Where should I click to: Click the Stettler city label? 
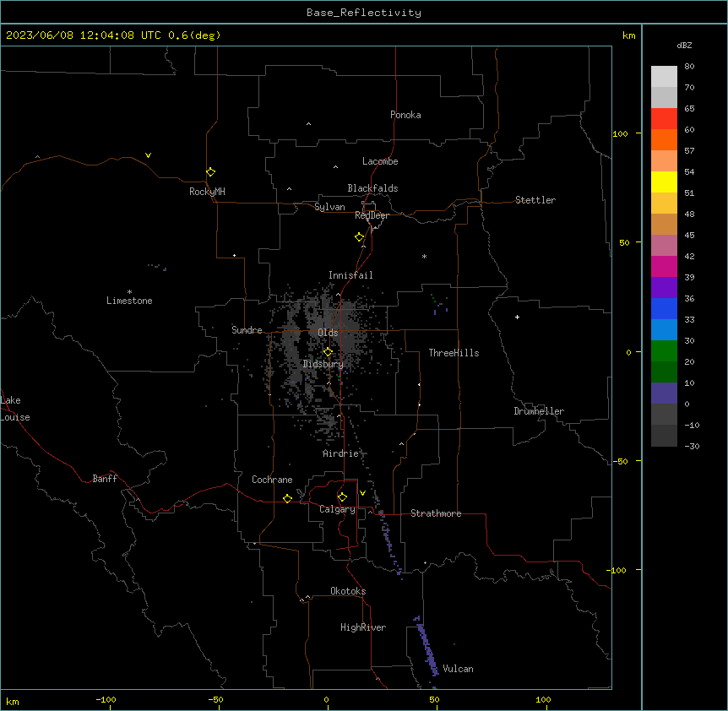click(535, 200)
